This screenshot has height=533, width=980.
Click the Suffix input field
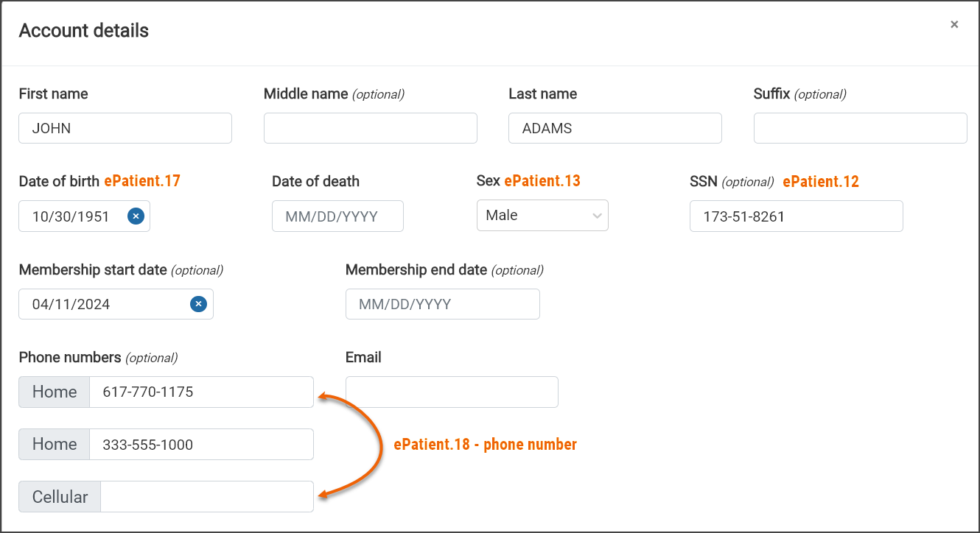coord(860,128)
